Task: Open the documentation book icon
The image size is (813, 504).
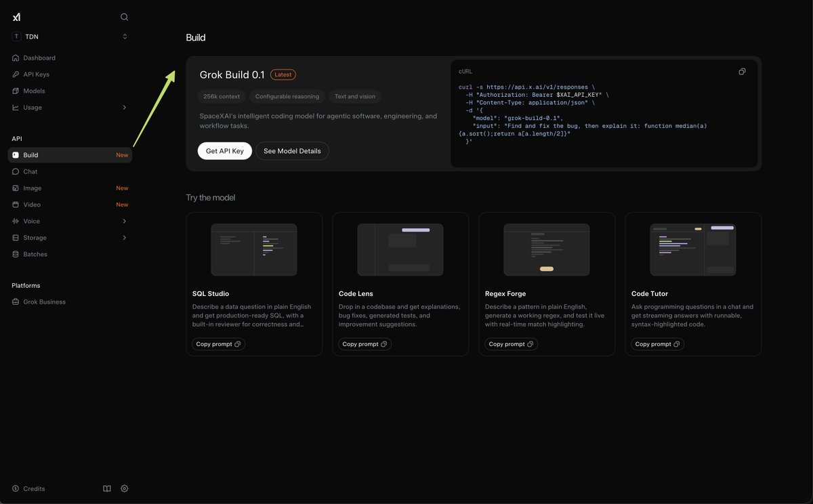Action: (x=107, y=488)
